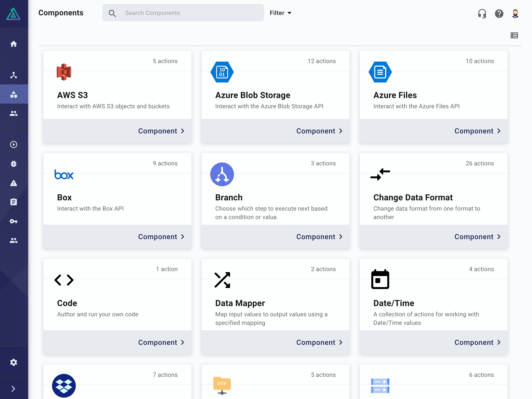Image resolution: width=532 pixels, height=399 pixels.
Task: Open the bug icon in sidebar
Action: pos(14,164)
